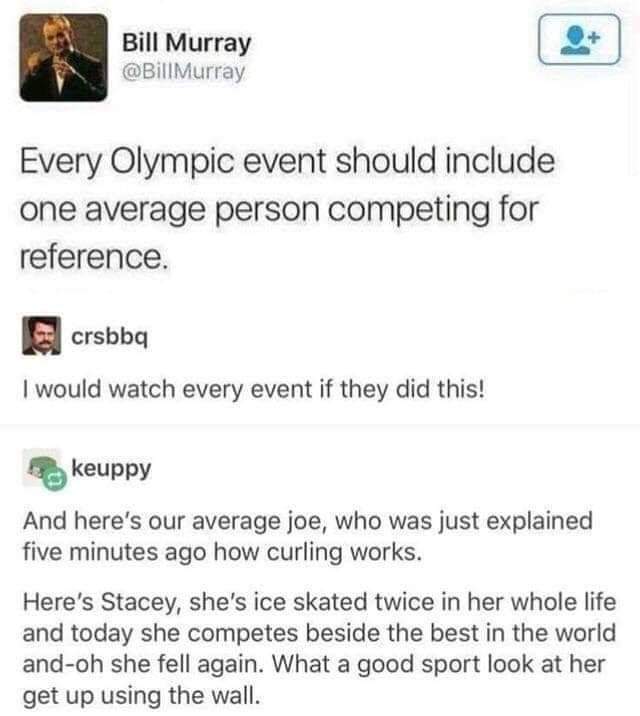Image resolution: width=640 pixels, height=716 pixels.
Task: Open the @BillMurray handle link
Action: click(182, 71)
